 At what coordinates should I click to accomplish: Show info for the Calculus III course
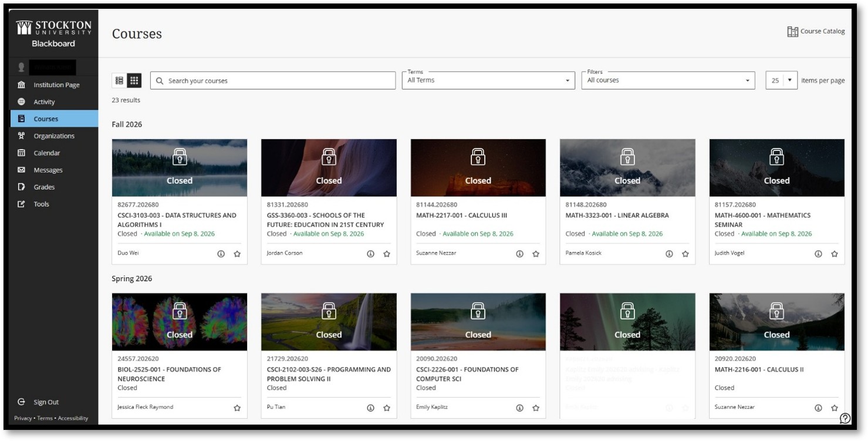(x=520, y=254)
